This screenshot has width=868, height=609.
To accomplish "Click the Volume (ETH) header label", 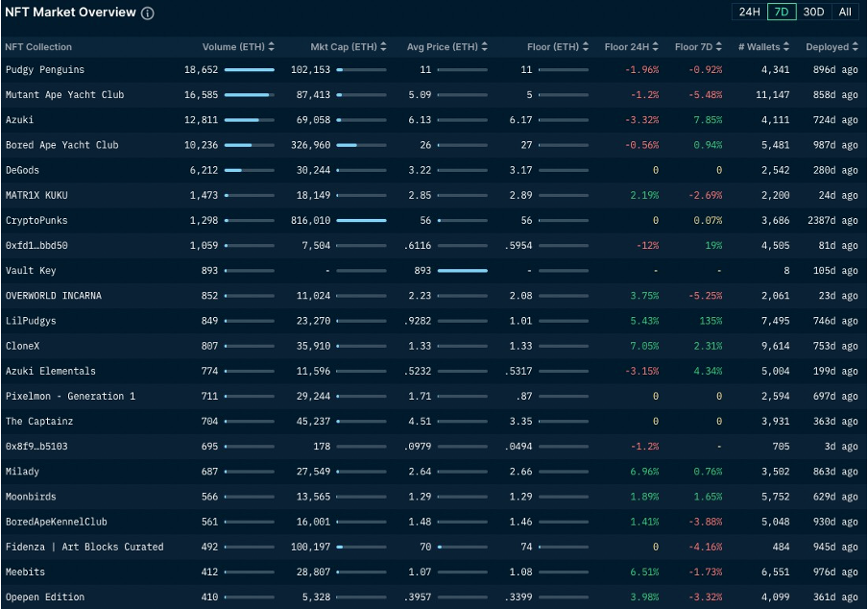I will (x=233, y=47).
